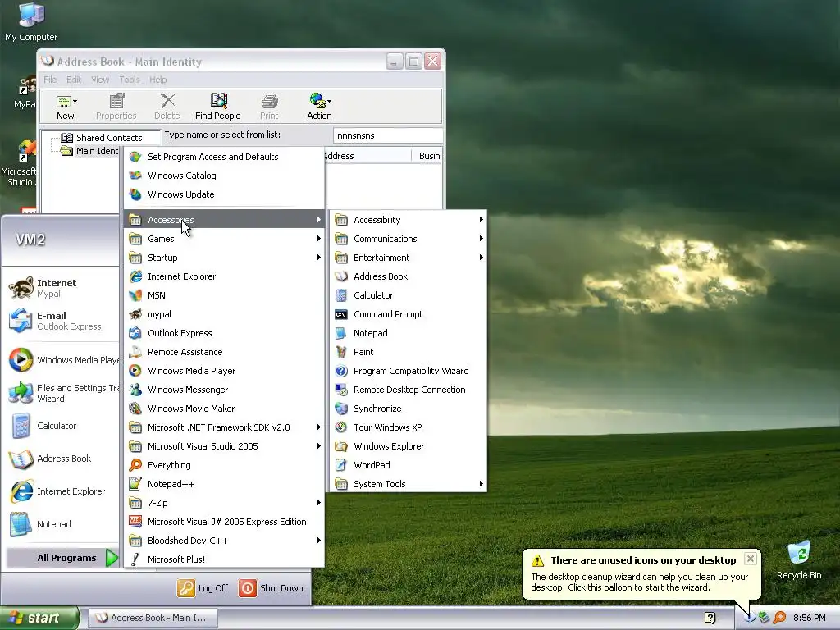This screenshot has height=630, width=840.
Task: Start Remote Desktop Connection
Action: pyautogui.click(x=408, y=390)
